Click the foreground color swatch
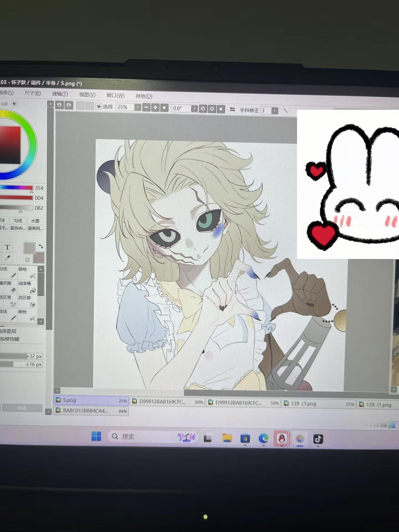Viewport: 399px width, 532px height. pos(29,248)
